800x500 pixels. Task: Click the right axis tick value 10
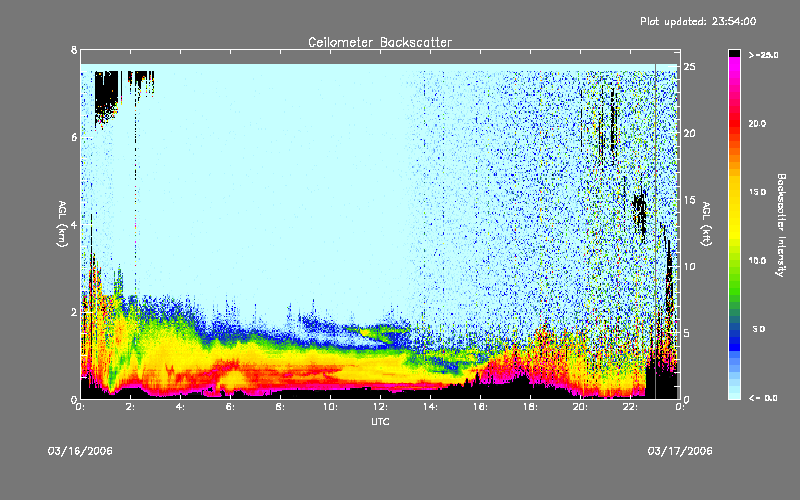(x=690, y=266)
